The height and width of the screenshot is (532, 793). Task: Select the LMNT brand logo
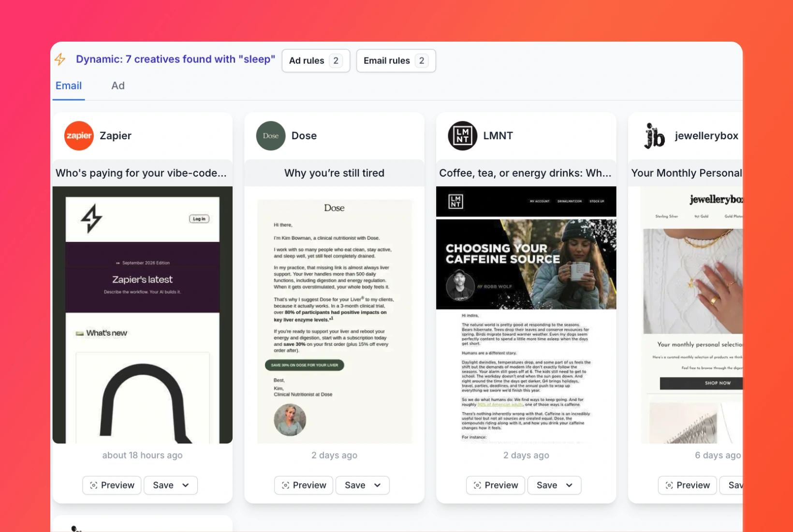point(463,136)
